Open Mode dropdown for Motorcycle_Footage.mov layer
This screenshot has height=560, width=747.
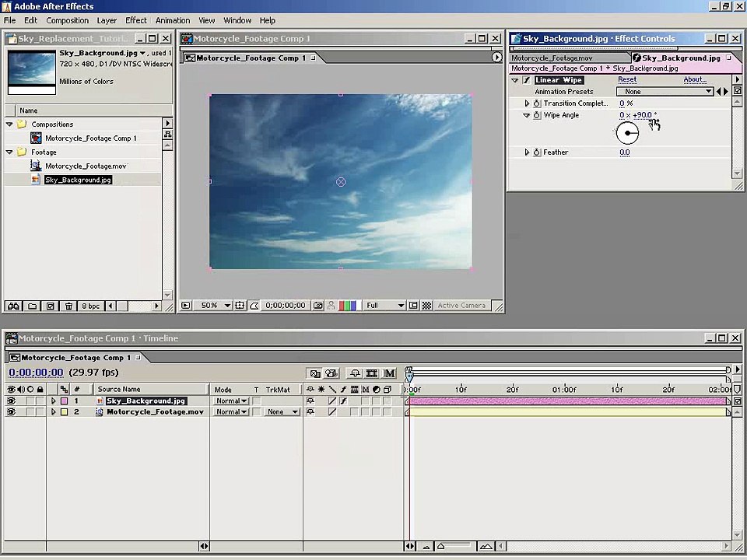point(230,412)
